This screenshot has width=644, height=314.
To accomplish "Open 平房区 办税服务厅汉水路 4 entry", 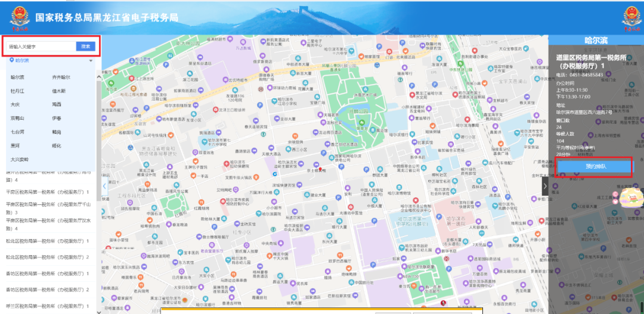I will [x=48, y=224].
